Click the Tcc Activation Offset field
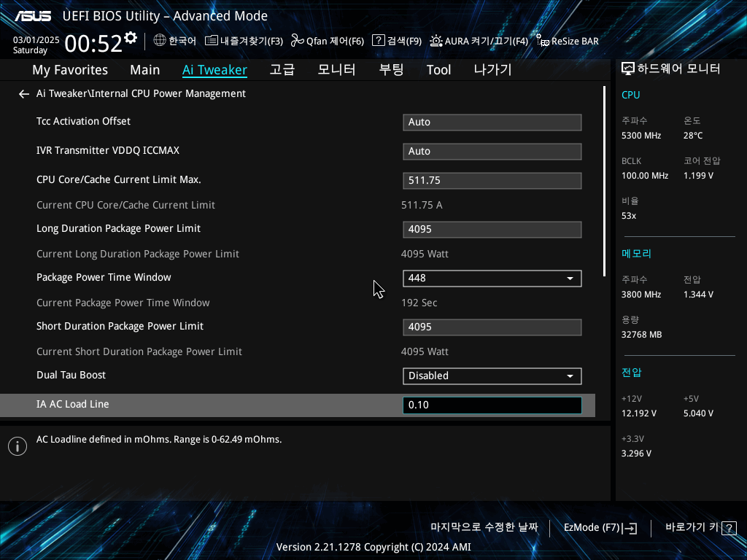Viewport: 747px width, 560px height. pyautogui.click(x=492, y=122)
